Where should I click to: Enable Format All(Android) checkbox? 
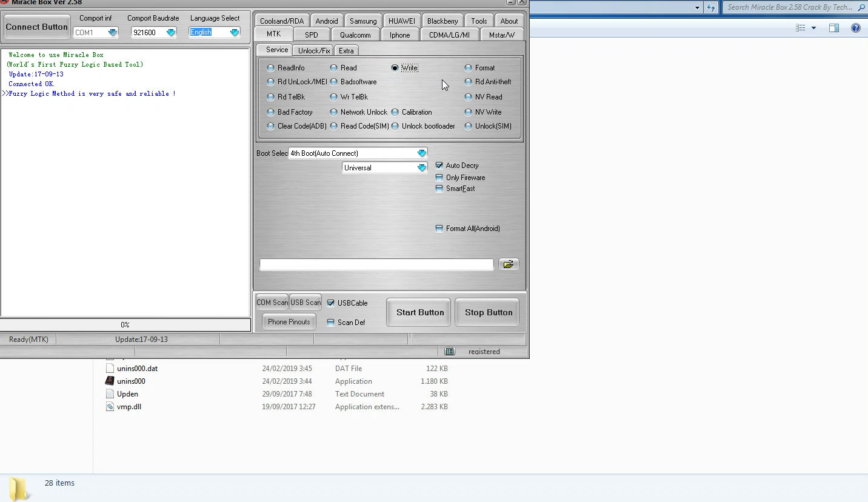pyautogui.click(x=439, y=229)
